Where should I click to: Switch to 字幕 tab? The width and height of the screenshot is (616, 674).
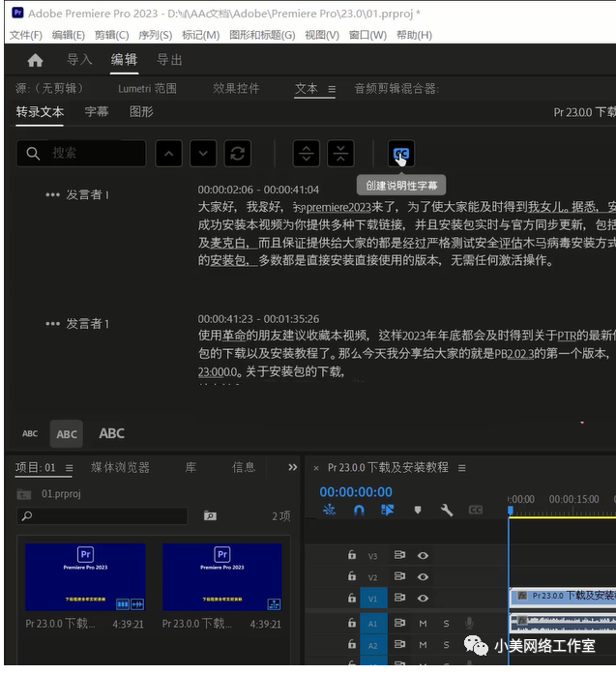coord(97,112)
